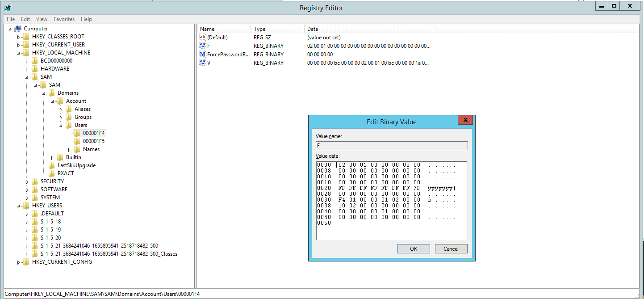Open the Favorites menu
The width and height of the screenshot is (644, 299).
(64, 19)
